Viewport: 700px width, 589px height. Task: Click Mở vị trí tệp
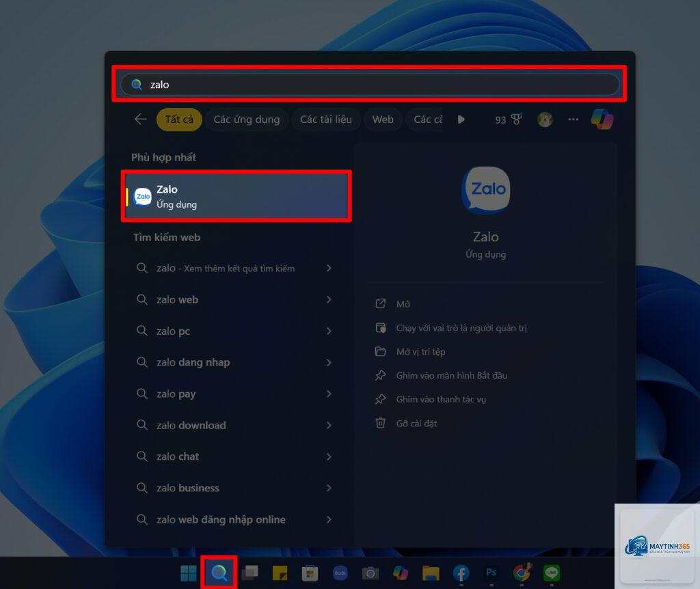tap(420, 352)
